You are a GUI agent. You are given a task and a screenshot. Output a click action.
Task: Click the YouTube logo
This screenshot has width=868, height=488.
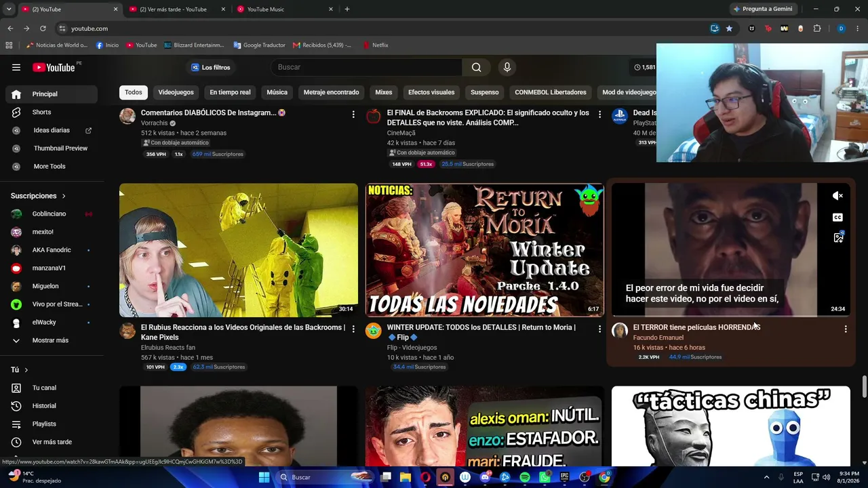(54, 67)
